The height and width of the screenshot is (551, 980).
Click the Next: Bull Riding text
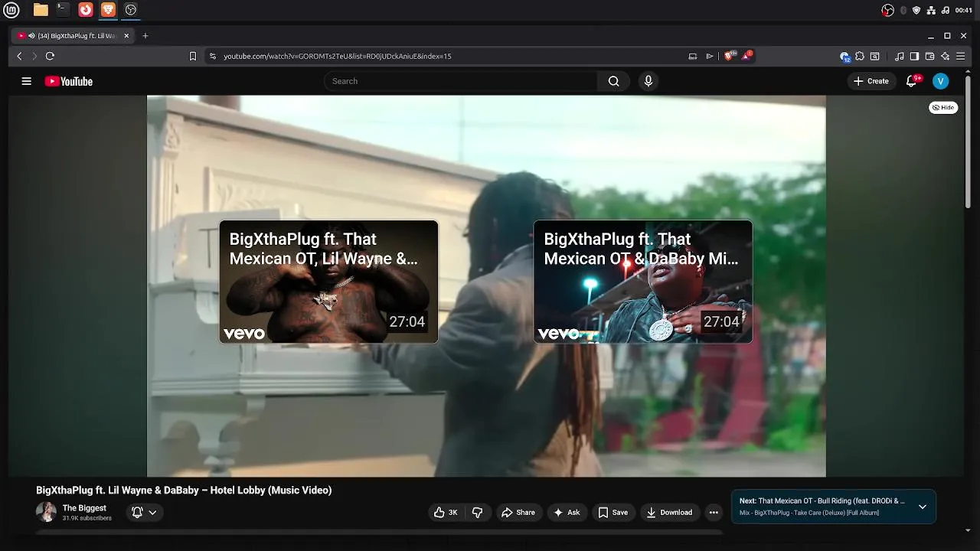click(x=822, y=501)
